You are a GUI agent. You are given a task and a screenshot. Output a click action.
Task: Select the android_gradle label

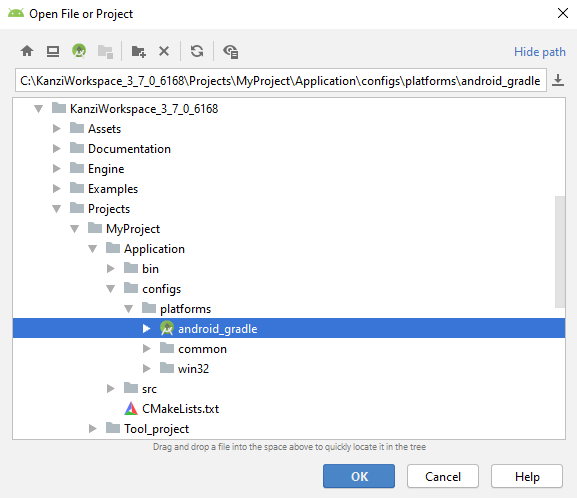tap(217, 329)
